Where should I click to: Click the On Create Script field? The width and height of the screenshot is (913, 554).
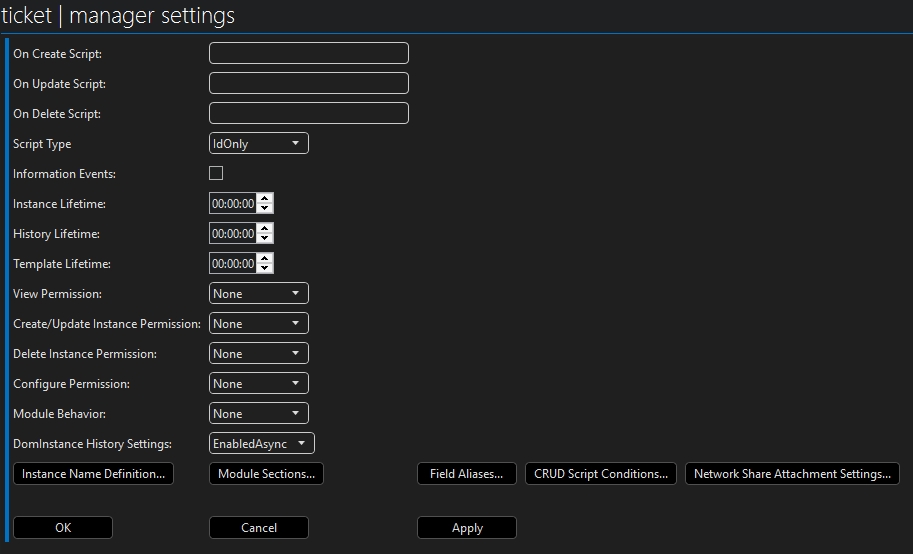coord(308,54)
